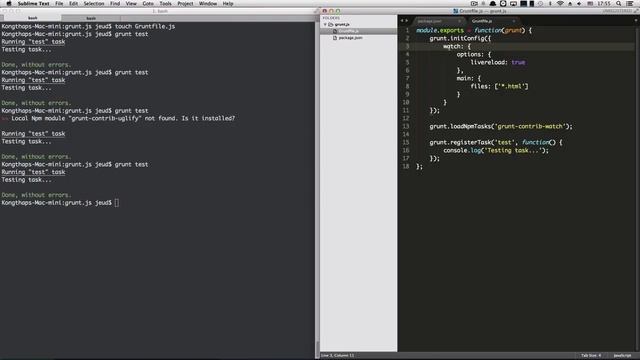This screenshot has width=640, height=360.
Task: Open the Help menu
Action: 228,3
